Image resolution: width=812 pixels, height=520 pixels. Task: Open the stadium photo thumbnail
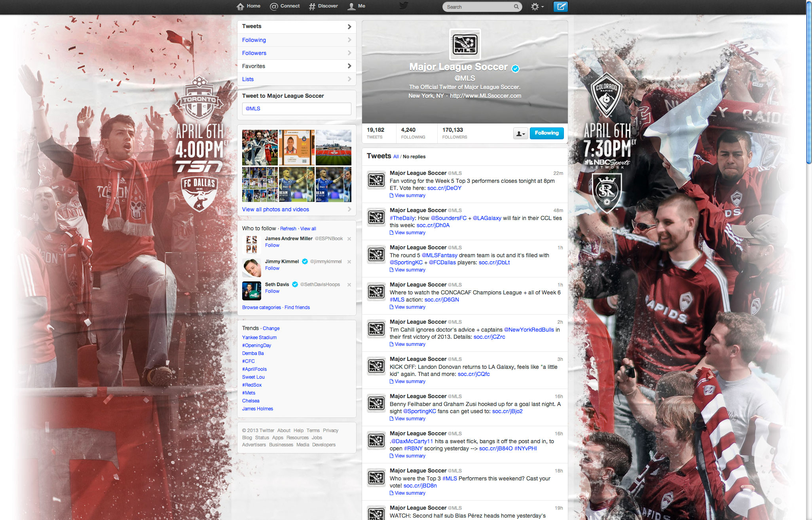pyautogui.click(x=333, y=147)
